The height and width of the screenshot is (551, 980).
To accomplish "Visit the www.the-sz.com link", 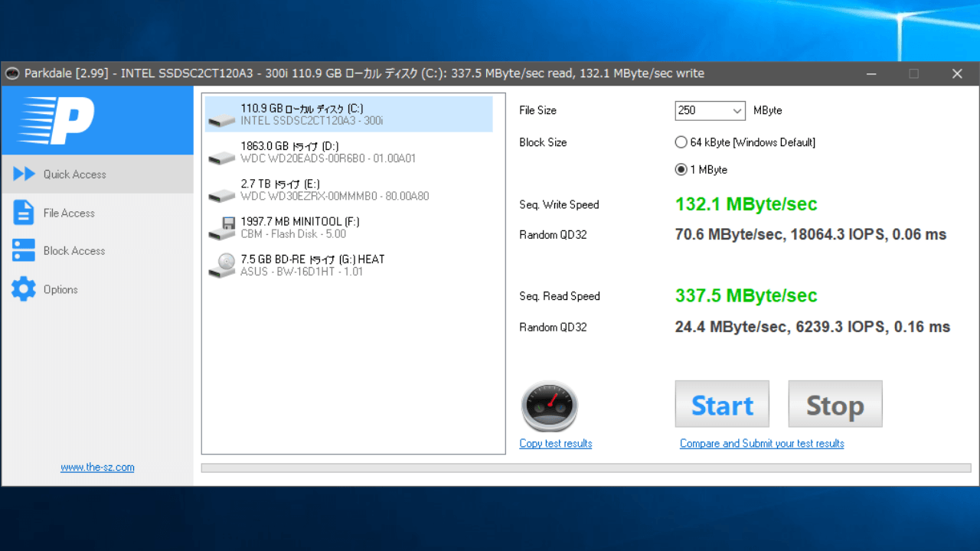I will (x=97, y=467).
